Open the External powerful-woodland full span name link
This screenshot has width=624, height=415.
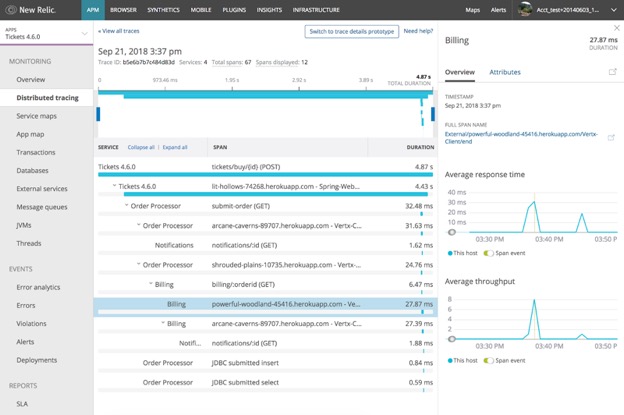point(521,138)
